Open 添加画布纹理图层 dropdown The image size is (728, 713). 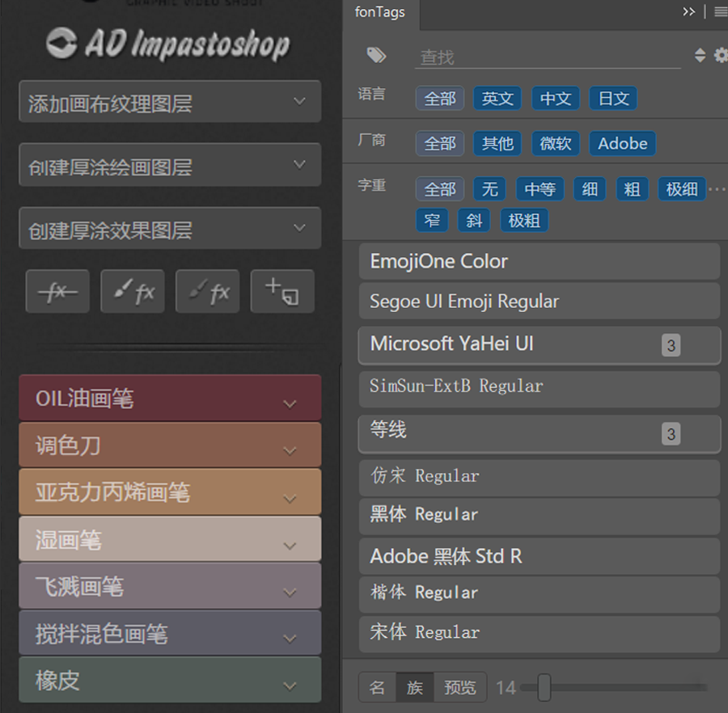point(170,102)
